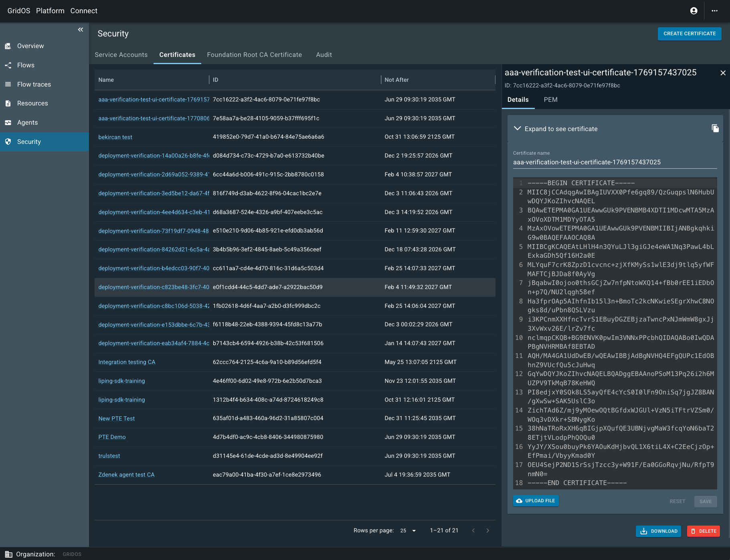
Task: Open Resources from the sidebar
Action: pos(32,103)
